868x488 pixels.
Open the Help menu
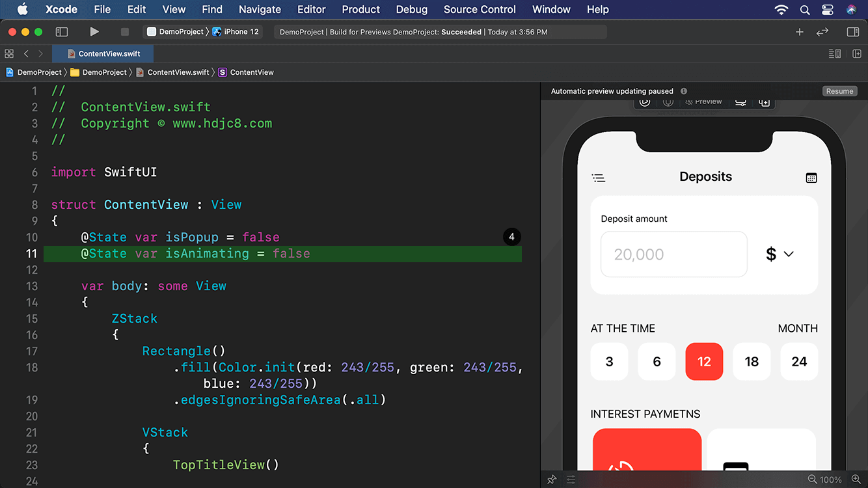[x=597, y=9]
